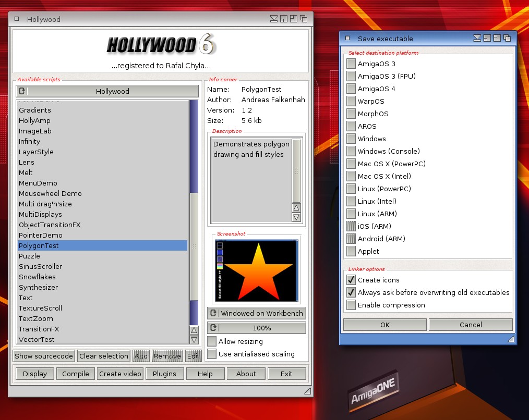This screenshot has height=420, width=529.
Task: Click the Hollywood 6 logo banner
Action: (161, 44)
